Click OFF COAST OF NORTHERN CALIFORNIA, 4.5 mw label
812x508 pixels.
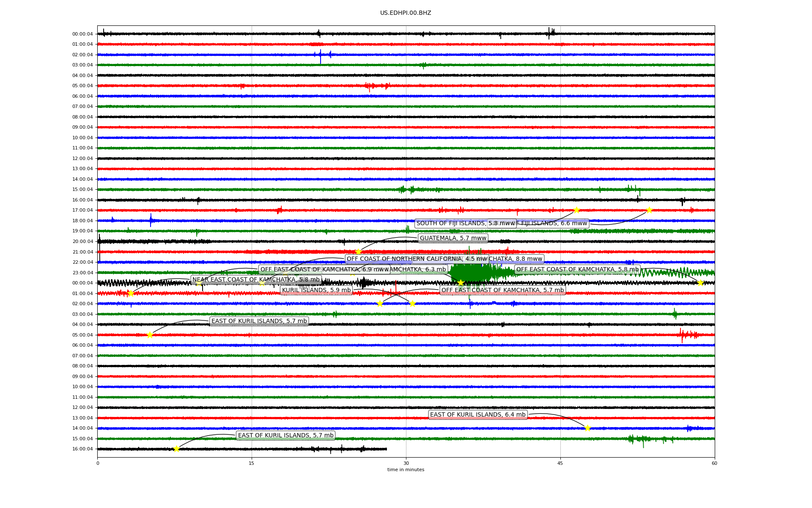click(x=417, y=259)
